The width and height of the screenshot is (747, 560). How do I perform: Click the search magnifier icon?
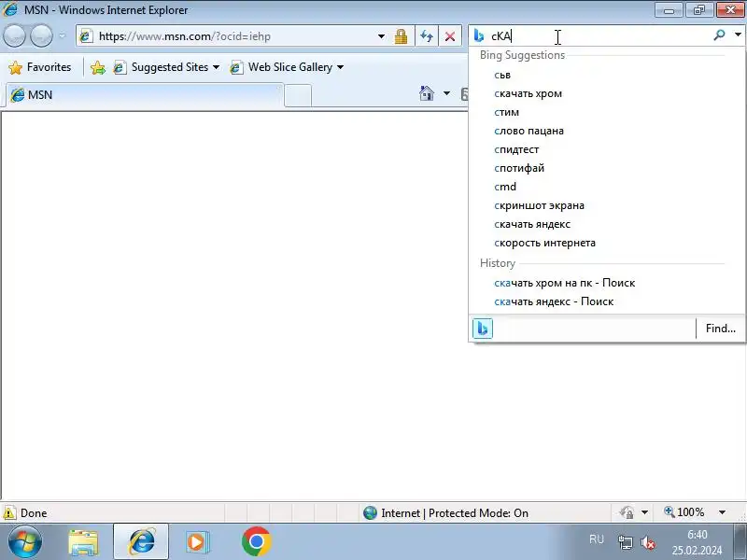719,35
